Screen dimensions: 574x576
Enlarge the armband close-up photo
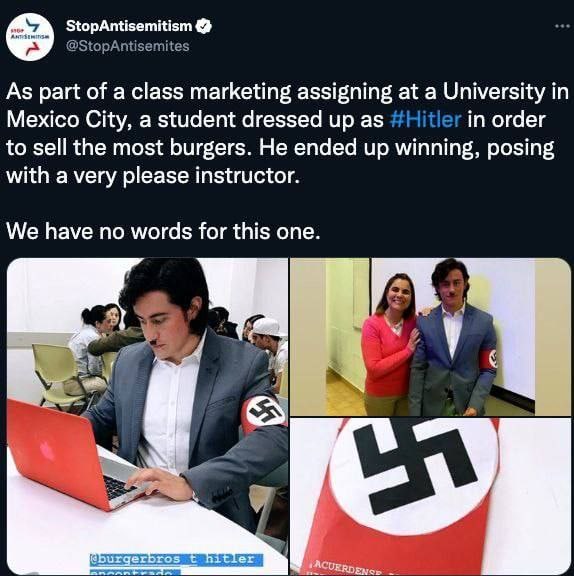[430, 496]
